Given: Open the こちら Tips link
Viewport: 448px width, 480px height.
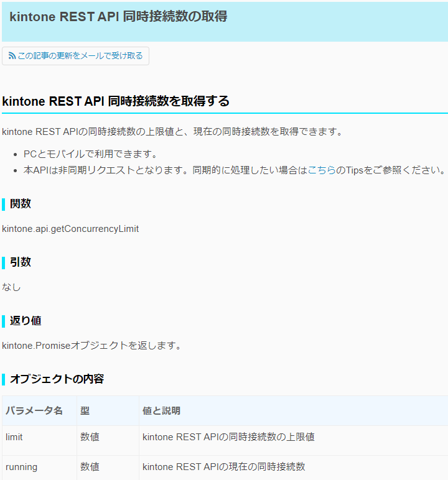Looking at the screenshot, I should click(322, 170).
